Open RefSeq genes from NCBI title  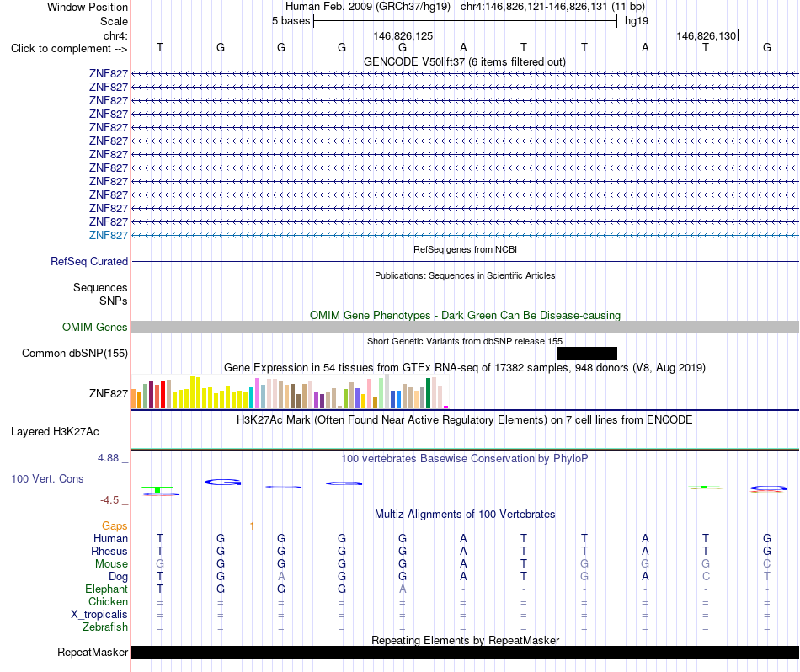coord(465,249)
